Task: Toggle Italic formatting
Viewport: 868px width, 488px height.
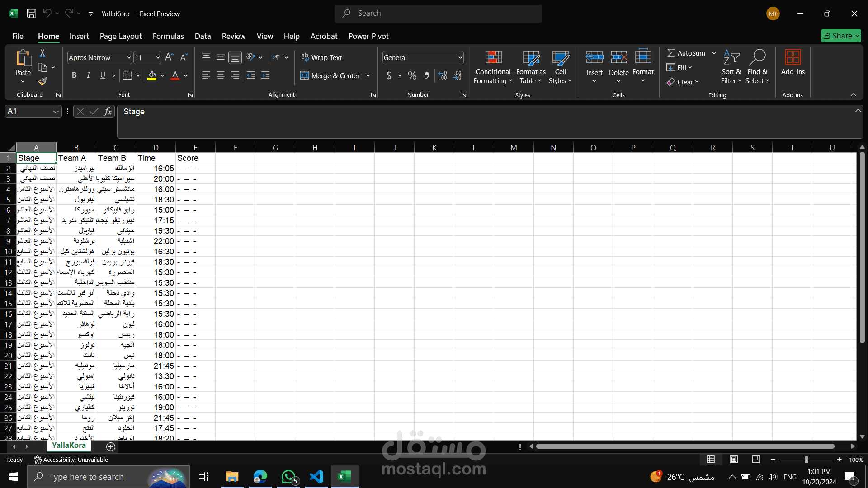Action: 89,75
